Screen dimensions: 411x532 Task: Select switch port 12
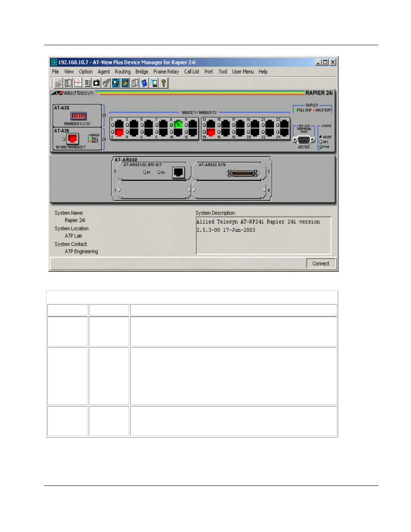[x=193, y=132]
